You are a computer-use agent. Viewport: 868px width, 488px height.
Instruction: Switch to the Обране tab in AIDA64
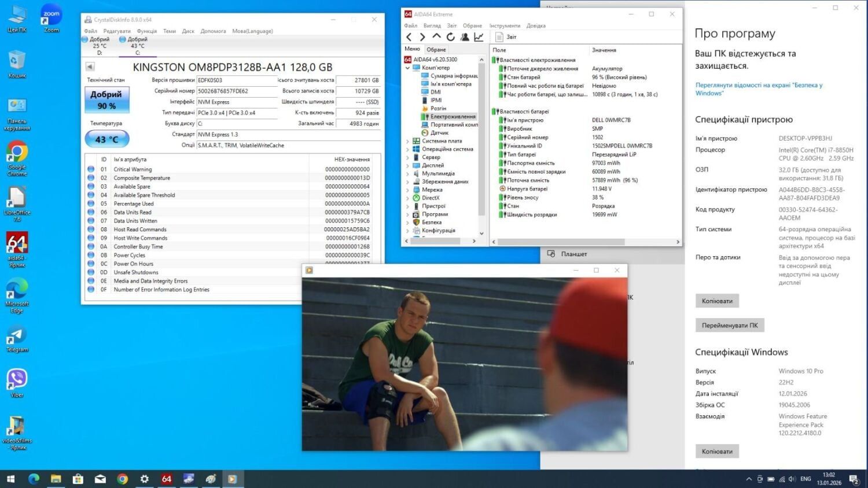coord(436,50)
